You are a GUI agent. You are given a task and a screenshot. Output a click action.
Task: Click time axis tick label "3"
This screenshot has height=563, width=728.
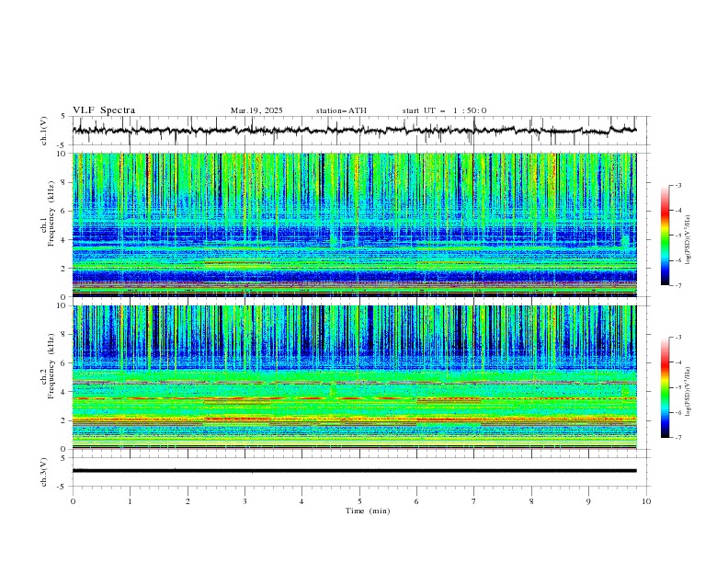click(x=245, y=501)
